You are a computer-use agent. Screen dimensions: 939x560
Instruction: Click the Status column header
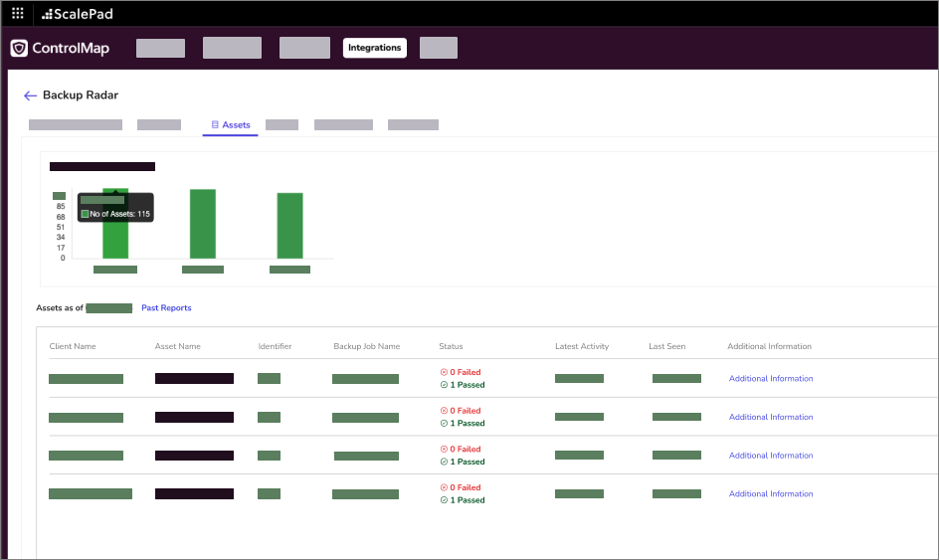click(451, 346)
